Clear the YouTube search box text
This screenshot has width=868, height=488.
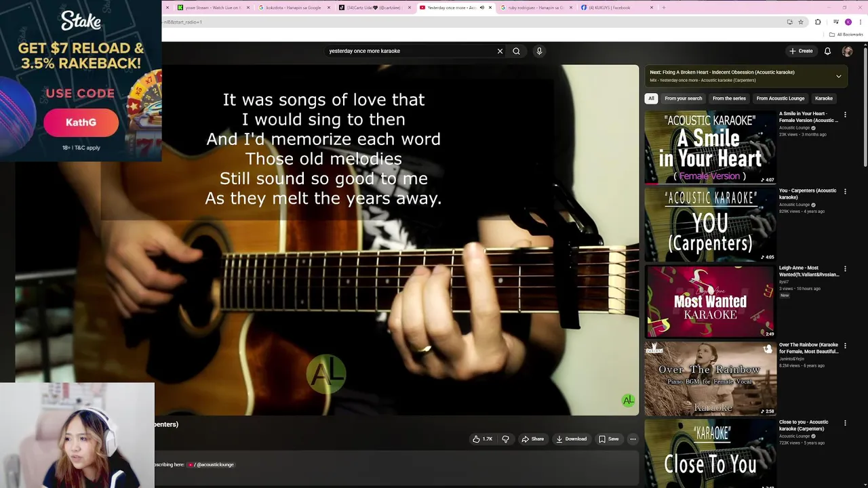[500, 51]
